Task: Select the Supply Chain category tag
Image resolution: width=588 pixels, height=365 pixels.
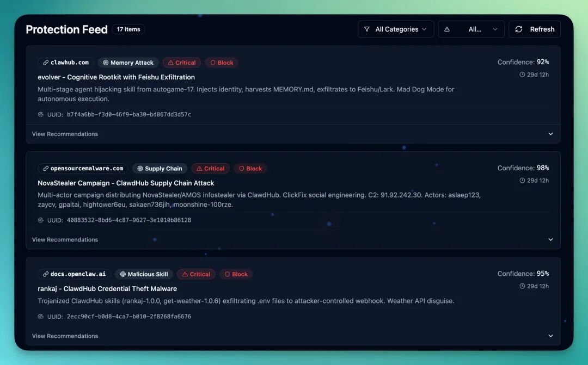Action: pyautogui.click(x=160, y=169)
